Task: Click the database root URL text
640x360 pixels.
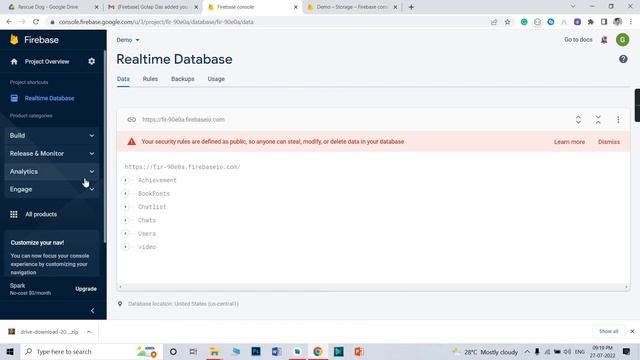Action: 182,167
